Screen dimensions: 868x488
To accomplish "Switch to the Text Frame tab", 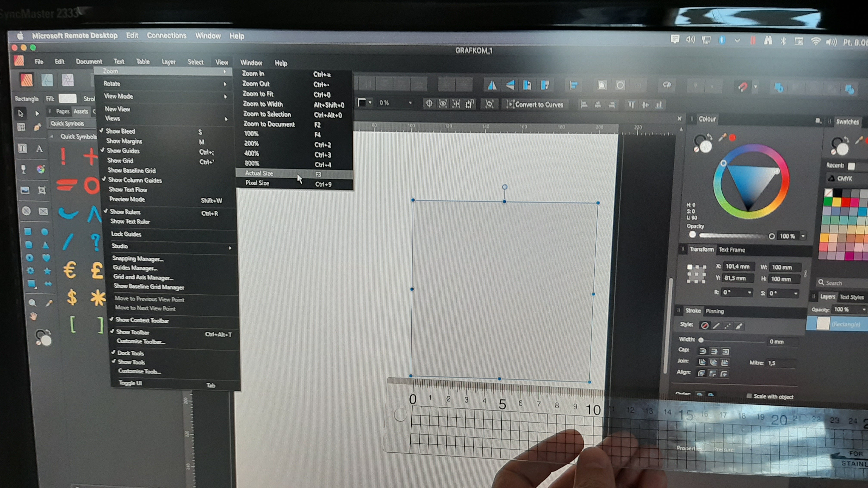I will pyautogui.click(x=732, y=250).
